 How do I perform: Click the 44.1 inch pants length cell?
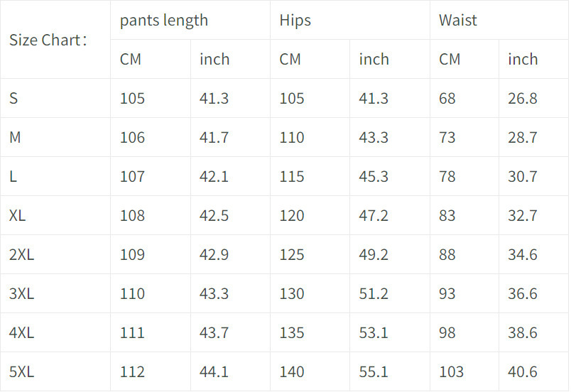[x=214, y=371]
